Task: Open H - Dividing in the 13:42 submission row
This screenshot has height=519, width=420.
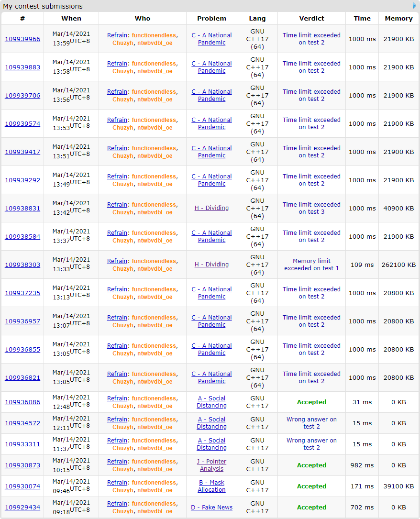Action: tap(211, 208)
